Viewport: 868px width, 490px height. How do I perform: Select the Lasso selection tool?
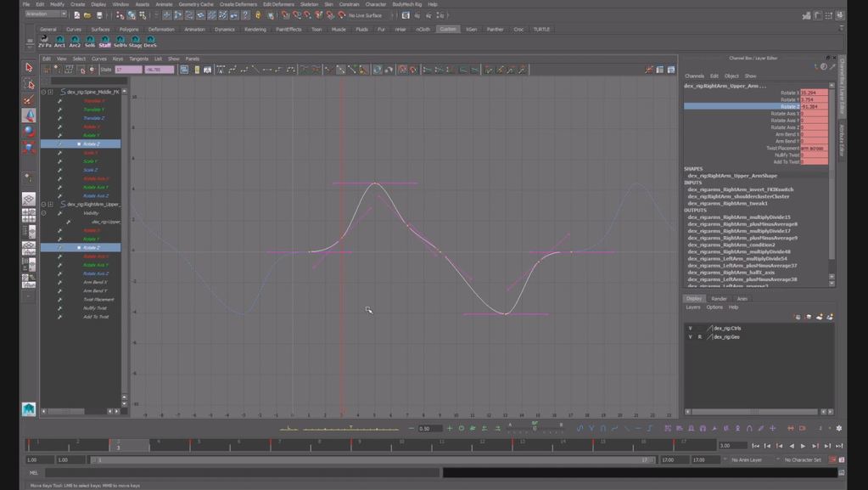pyautogui.click(x=28, y=82)
